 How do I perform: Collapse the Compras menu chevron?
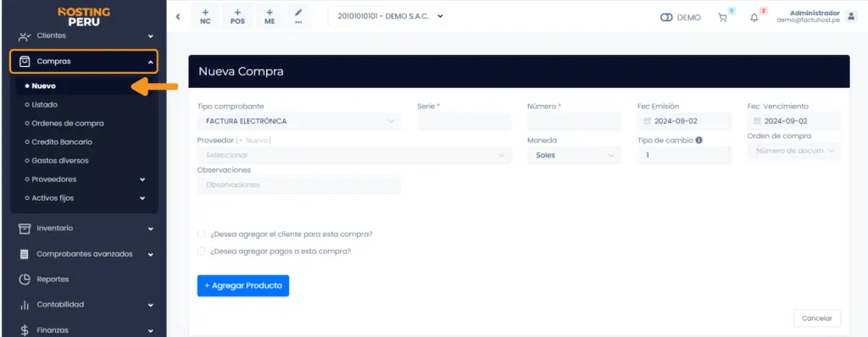point(151,63)
